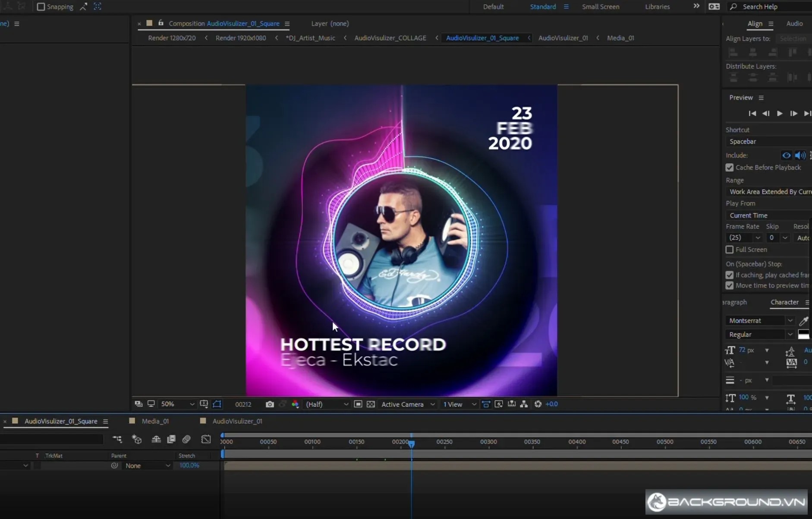
Task: Enable the Full Screen checkbox
Action: click(730, 250)
